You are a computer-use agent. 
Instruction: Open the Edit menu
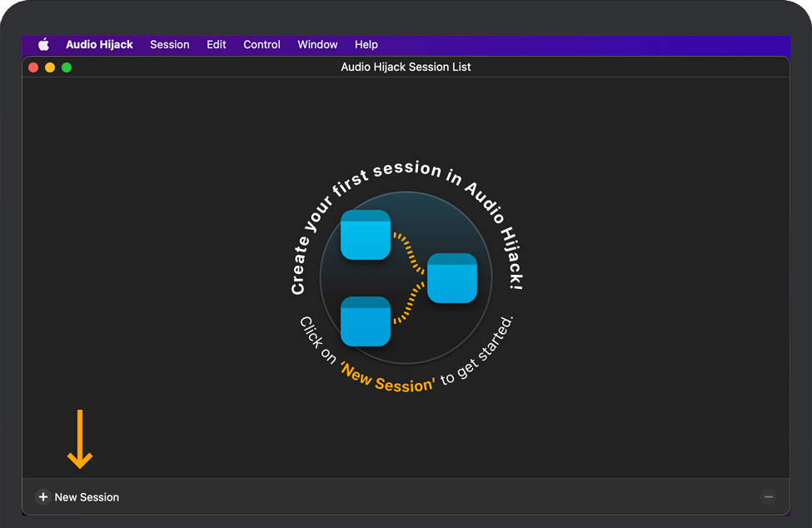(217, 45)
